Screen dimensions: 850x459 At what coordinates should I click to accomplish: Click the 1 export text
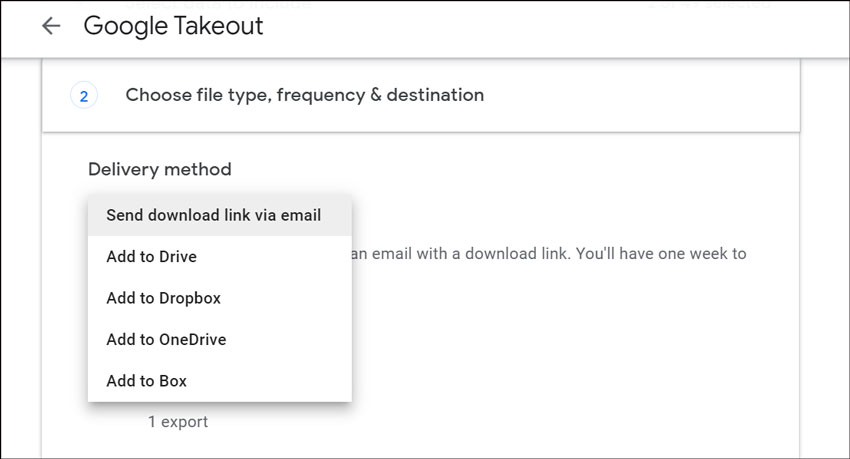coord(178,422)
